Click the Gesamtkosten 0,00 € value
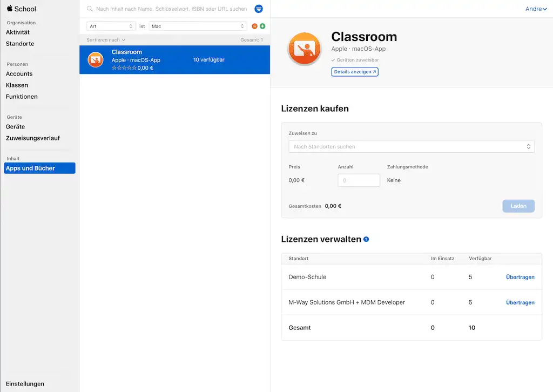The width and height of the screenshot is (553, 392). pos(333,206)
